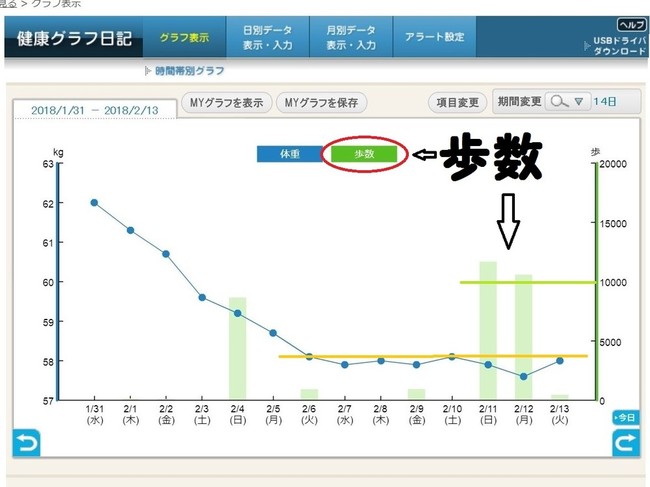This screenshot has width=650, height=487.
Task: Click MYグラフを保存 button
Action: [x=321, y=102]
